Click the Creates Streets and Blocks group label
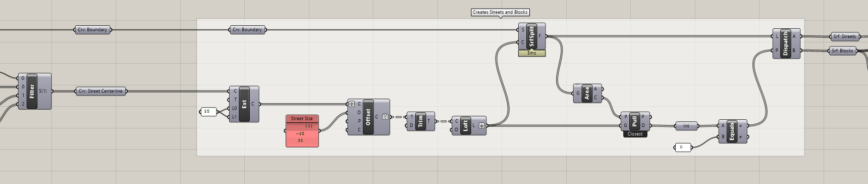 tap(500, 12)
